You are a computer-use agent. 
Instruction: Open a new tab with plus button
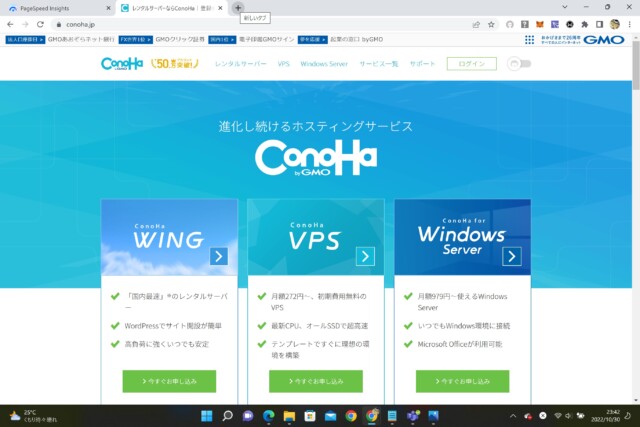tap(238, 8)
